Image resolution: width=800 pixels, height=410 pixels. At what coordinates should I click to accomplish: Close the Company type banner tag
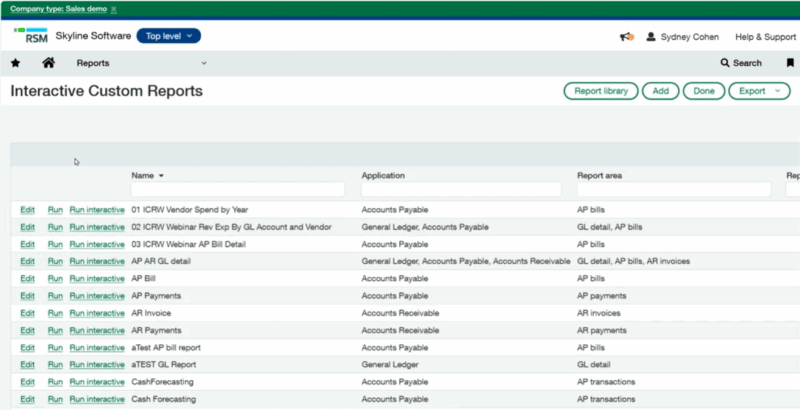click(x=114, y=9)
